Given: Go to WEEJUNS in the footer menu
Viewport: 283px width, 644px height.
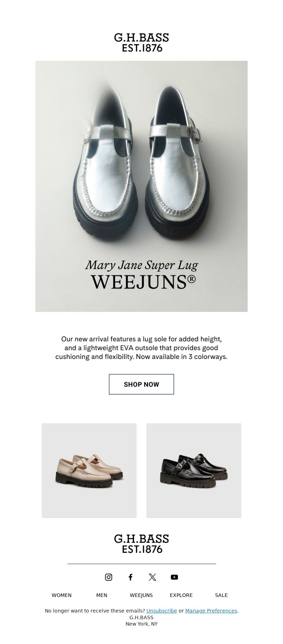Looking at the screenshot, I should coord(141,595).
